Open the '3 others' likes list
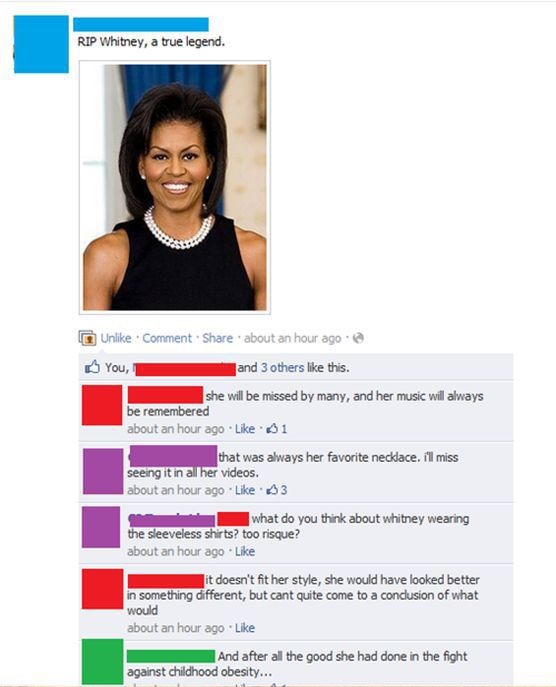 click(282, 368)
